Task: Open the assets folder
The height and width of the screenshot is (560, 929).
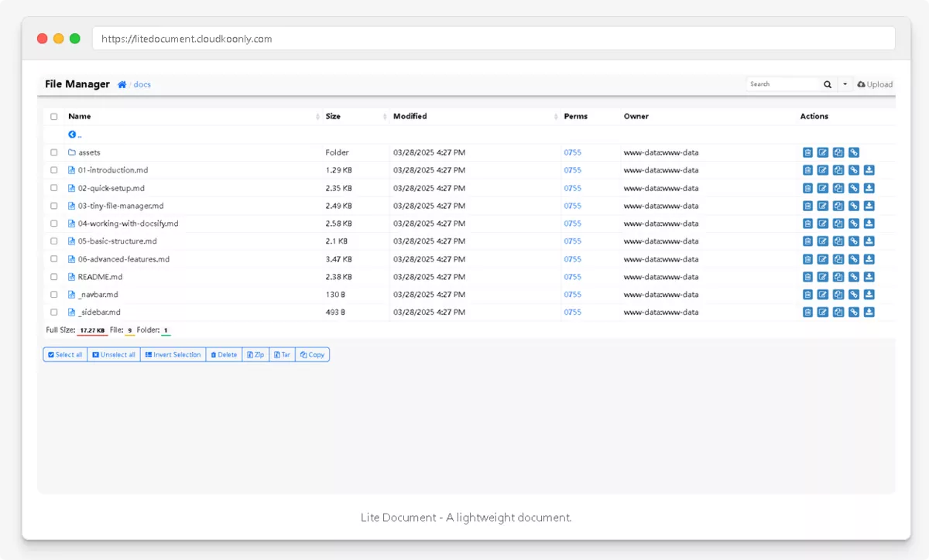Action: tap(89, 152)
